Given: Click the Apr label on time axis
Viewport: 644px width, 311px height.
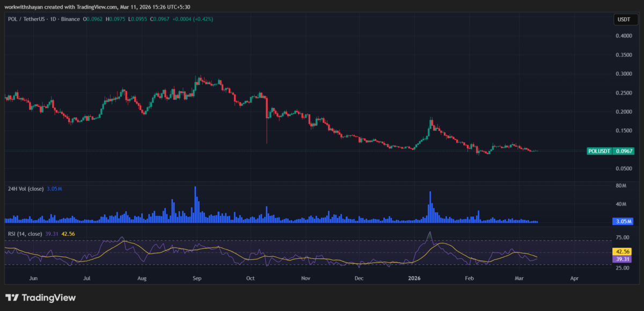Looking at the screenshot, I should [x=574, y=279].
